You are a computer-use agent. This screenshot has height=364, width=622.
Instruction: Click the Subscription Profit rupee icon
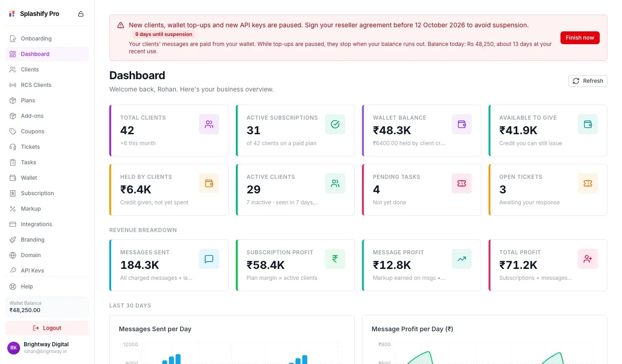(335, 259)
